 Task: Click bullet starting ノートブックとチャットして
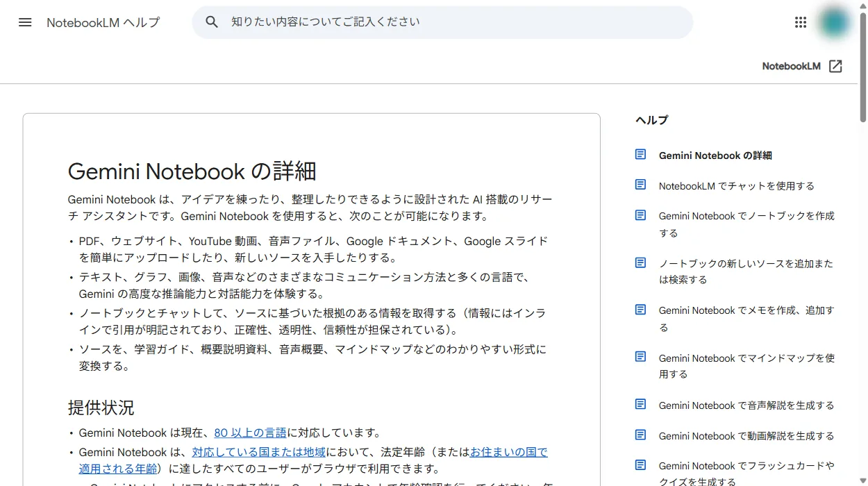coord(312,321)
